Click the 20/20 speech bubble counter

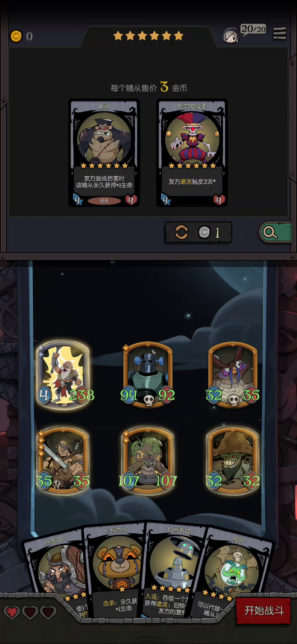(253, 30)
